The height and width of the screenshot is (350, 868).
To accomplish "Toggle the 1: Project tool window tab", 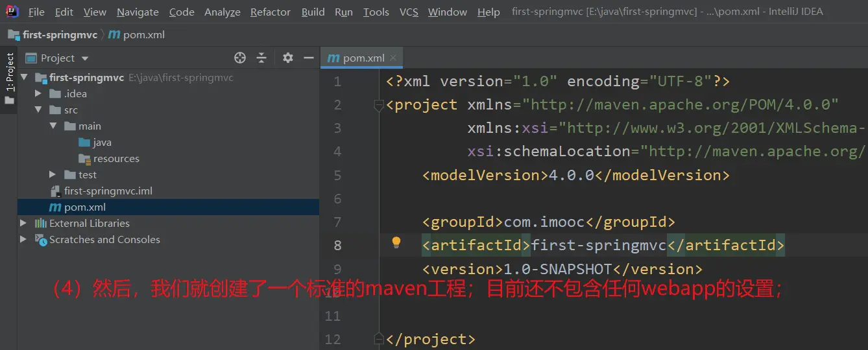I will [x=9, y=79].
